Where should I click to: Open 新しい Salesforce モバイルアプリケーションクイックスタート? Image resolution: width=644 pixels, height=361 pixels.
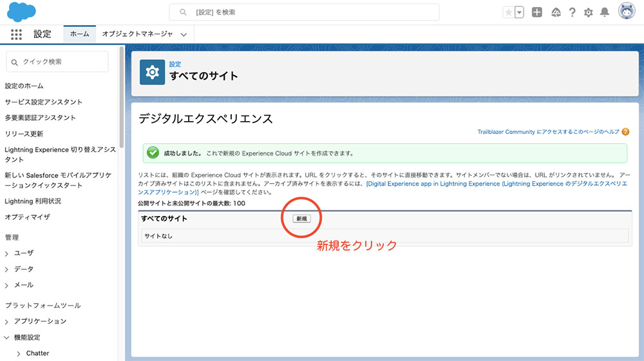(58, 180)
